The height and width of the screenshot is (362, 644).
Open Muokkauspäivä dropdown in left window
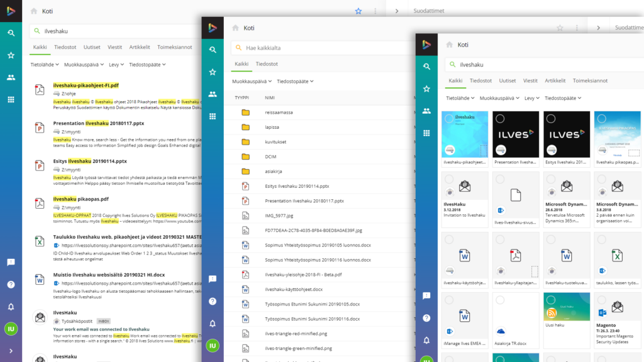pos(84,65)
